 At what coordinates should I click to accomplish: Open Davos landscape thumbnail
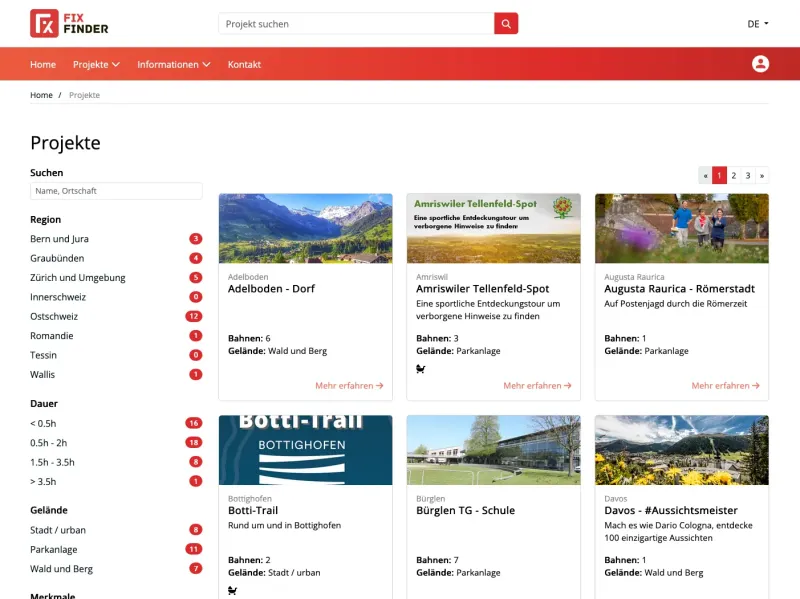click(x=682, y=450)
